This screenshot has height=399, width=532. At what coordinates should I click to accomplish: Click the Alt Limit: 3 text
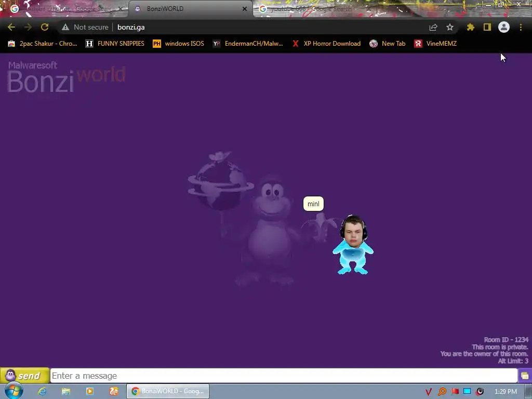click(x=513, y=361)
